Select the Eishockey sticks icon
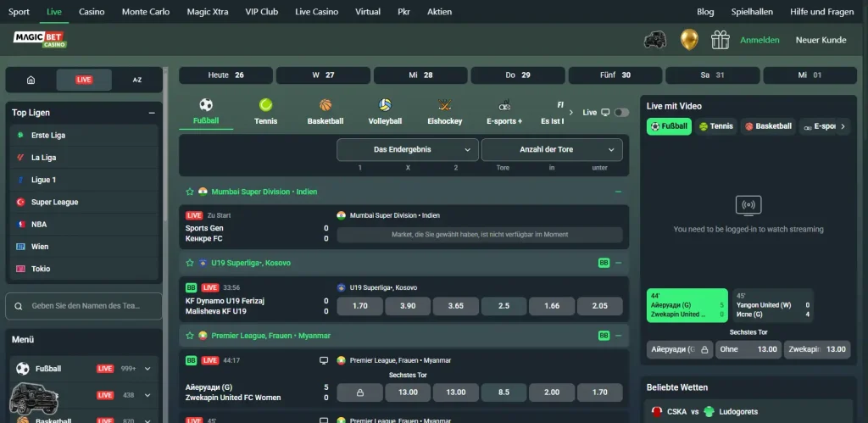 coord(444,112)
